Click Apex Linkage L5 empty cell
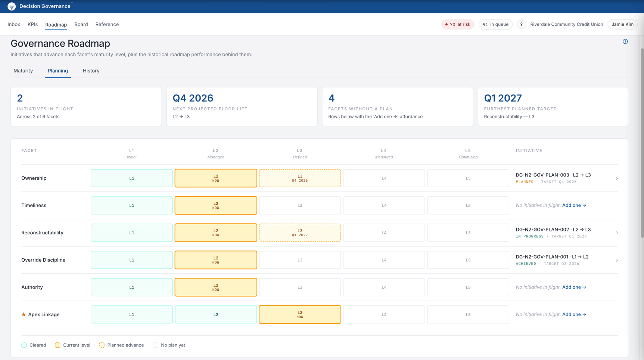Image resolution: width=644 pixels, height=360 pixels. click(468, 314)
